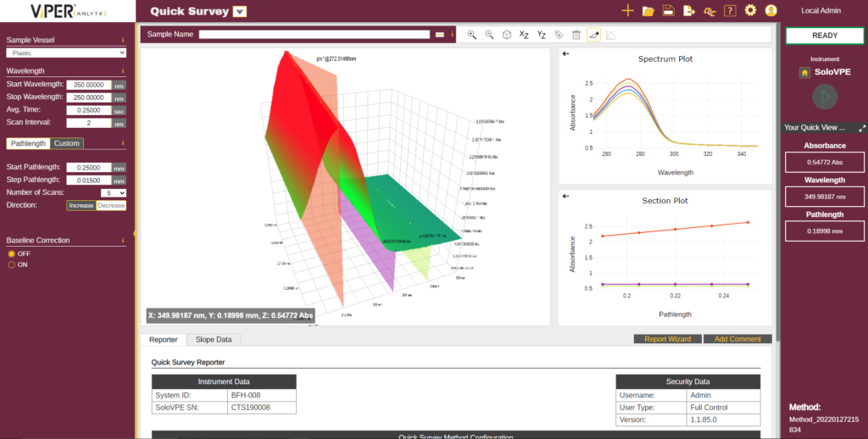This screenshot has height=439, width=868.
Task: Click the Add Comment button
Action: pos(737,339)
